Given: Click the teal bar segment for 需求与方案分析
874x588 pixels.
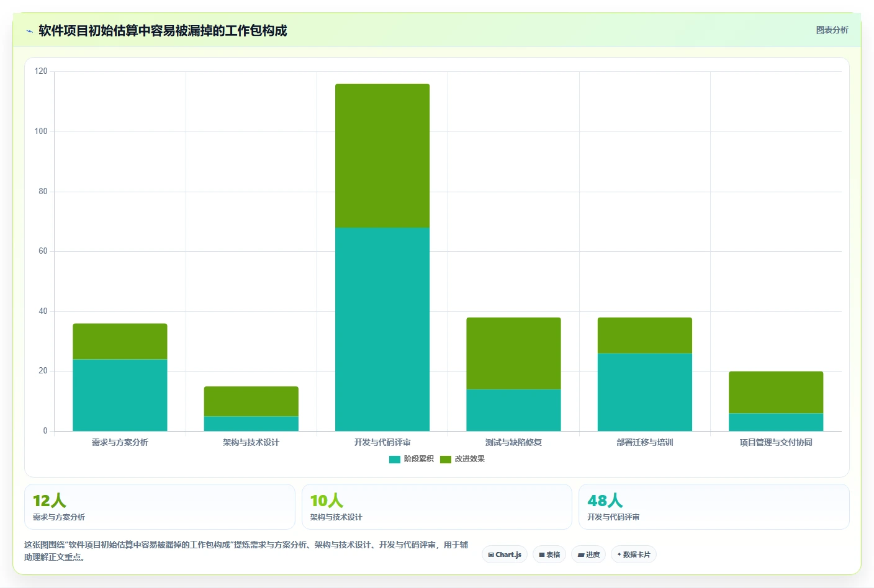Looking at the screenshot, I should [x=120, y=395].
